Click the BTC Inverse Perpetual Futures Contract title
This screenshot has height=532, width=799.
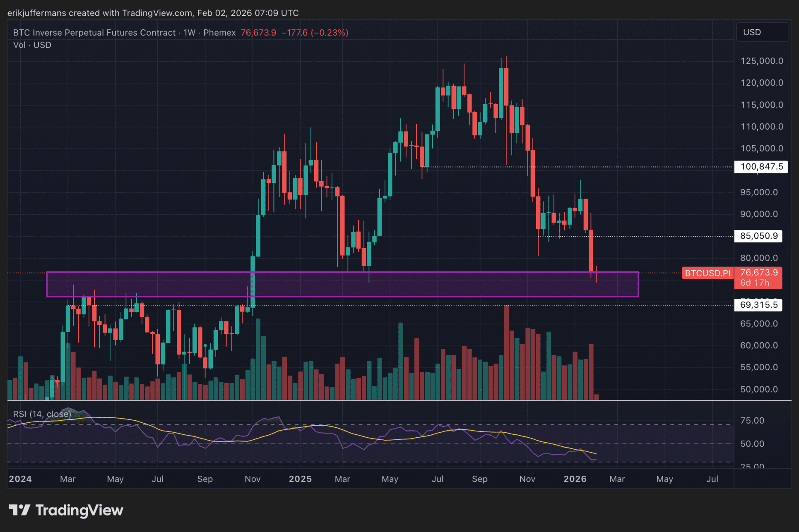pyautogui.click(x=94, y=33)
